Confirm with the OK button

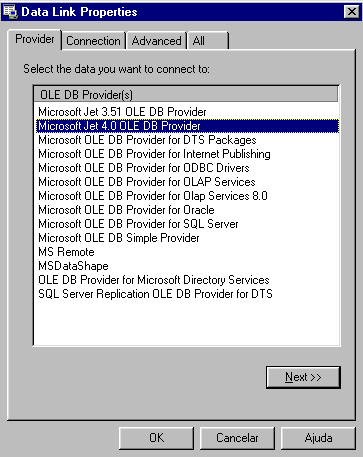156,438
